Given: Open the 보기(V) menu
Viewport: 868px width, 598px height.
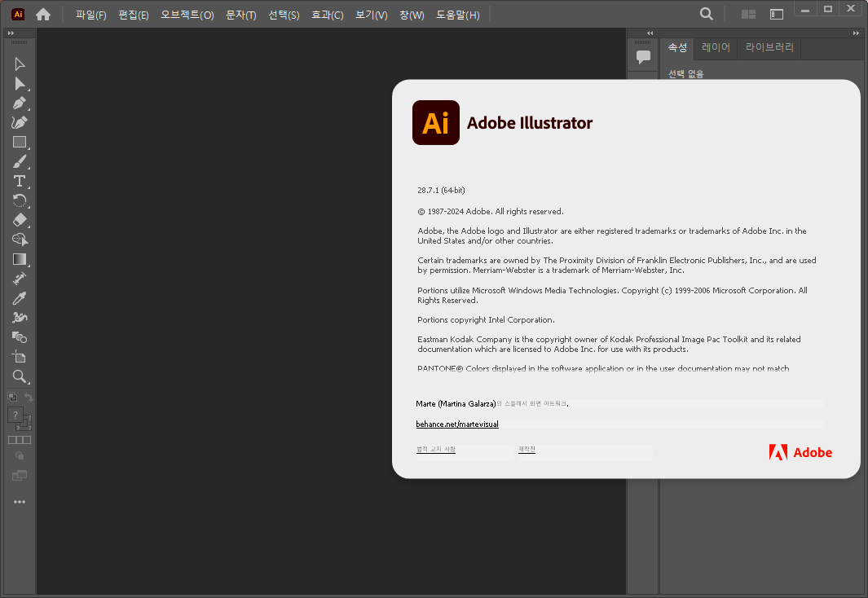Looking at the screenshot, I should coord(371,15).
